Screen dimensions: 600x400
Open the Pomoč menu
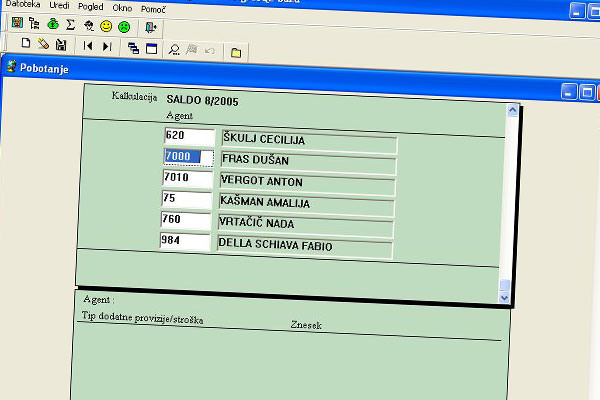pyautogui.click(x=153, y=9)
